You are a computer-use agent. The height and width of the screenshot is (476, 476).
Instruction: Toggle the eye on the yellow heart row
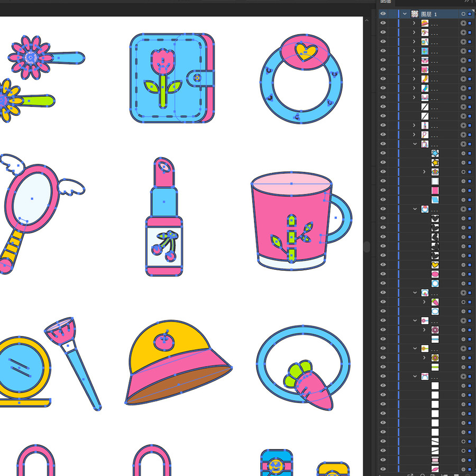[x=383, y=265]
